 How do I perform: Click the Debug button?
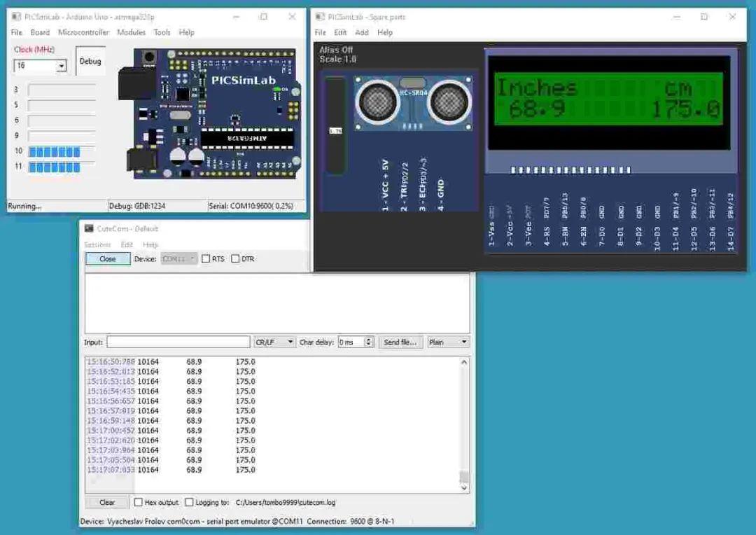click(90, 61)
